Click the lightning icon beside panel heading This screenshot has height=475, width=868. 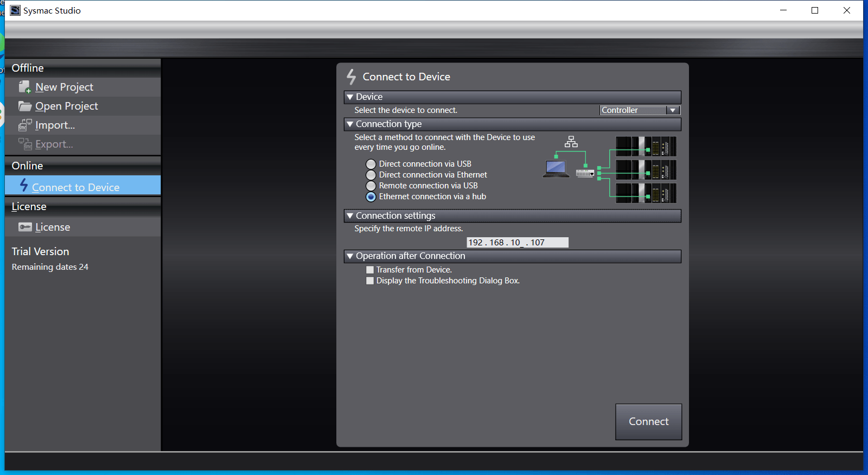(x=352, y=77)
